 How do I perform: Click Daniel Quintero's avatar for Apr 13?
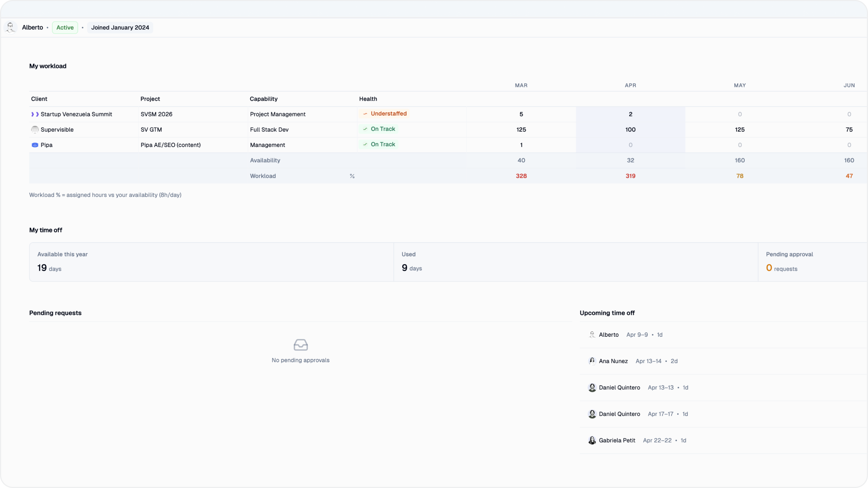point(592,387)
